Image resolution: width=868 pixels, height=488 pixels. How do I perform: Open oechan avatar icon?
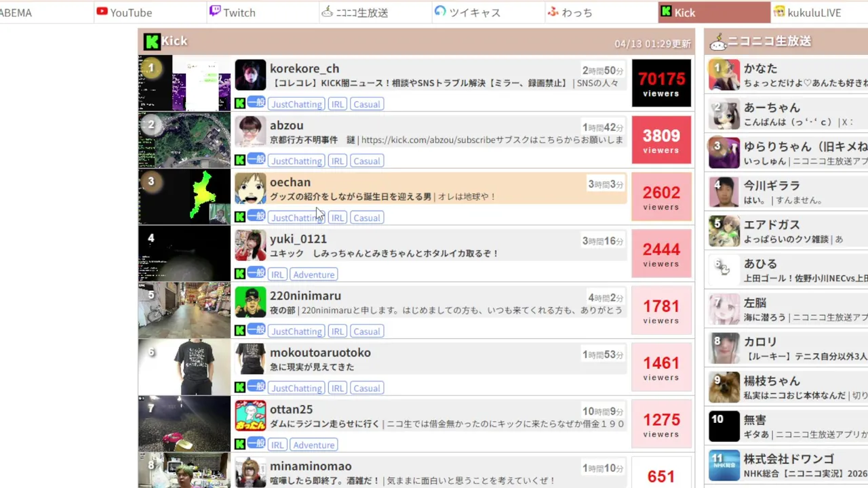(x=250, y=189)
